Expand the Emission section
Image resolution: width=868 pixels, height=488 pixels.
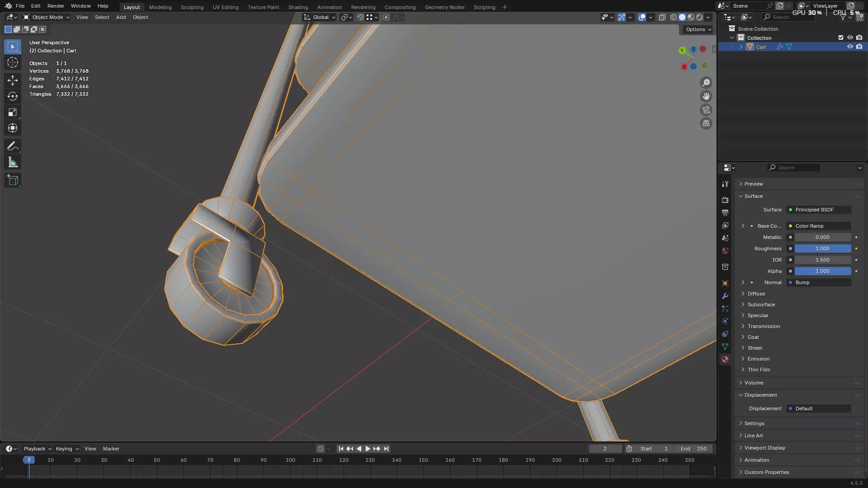coord(758,359)
